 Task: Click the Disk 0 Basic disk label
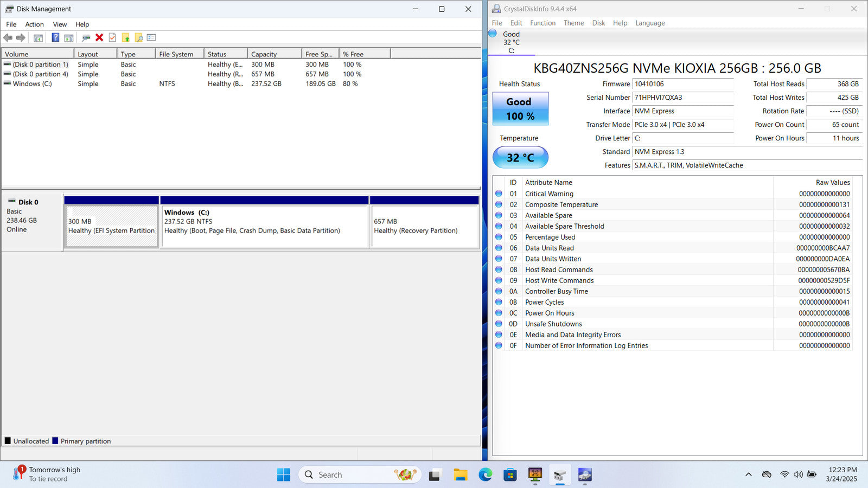pyautogui.click(x=32, y=222)
